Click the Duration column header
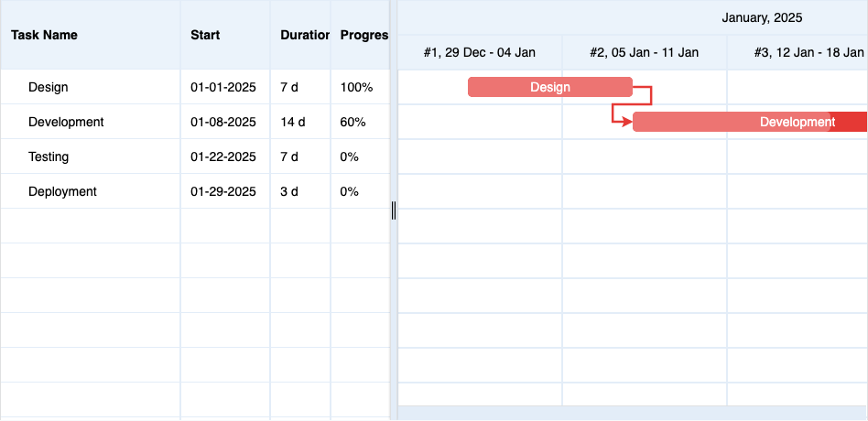 (x=305, y=35)
